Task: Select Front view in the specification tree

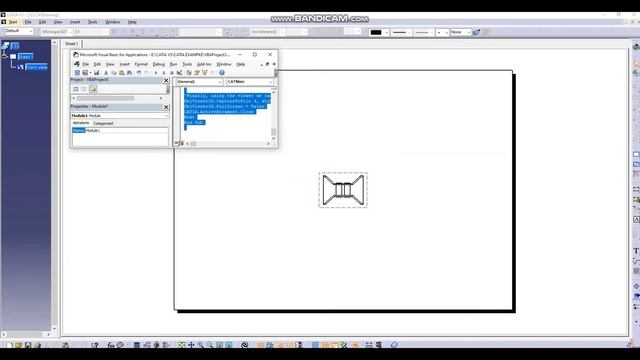Action: tap(37, 67)
